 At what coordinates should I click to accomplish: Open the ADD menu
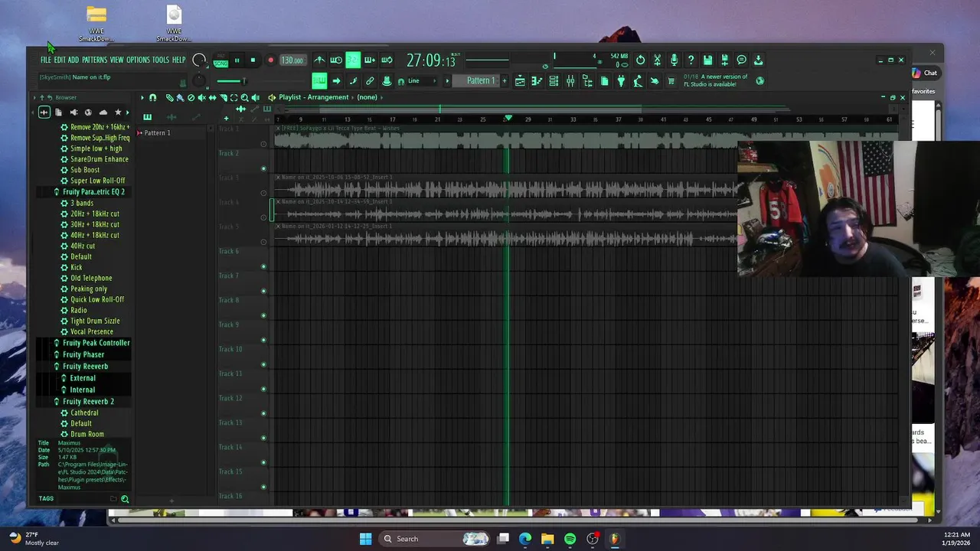73,60
